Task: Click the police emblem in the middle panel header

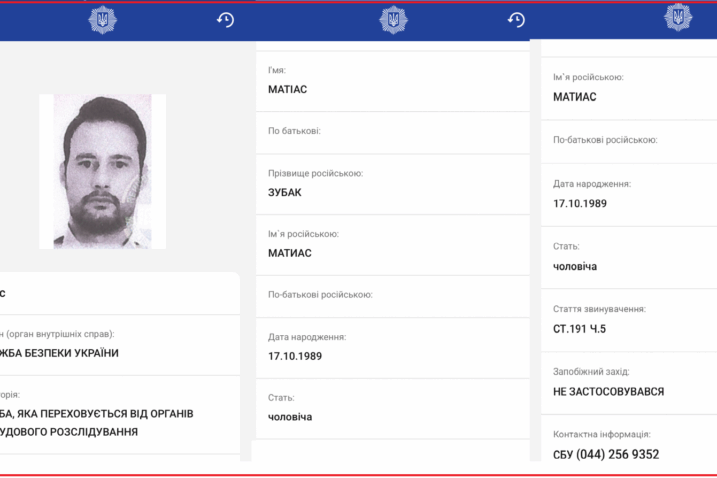Action: tap(393, 20)
